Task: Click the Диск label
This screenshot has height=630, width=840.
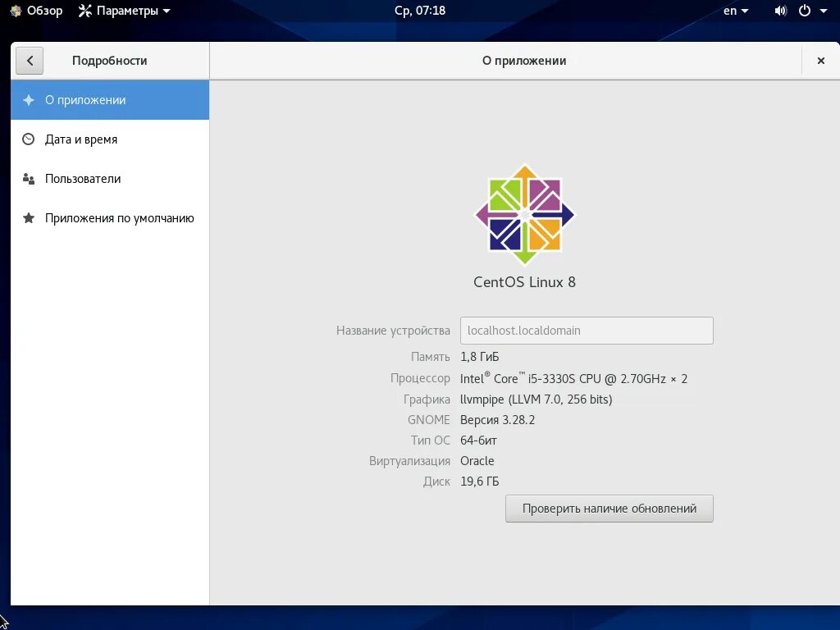Action: [x=436, y=481]
